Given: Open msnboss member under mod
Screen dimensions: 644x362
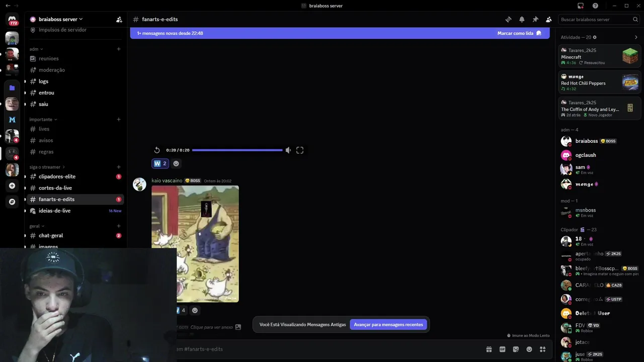Looking at the screenshot, I should coord(599,212).
